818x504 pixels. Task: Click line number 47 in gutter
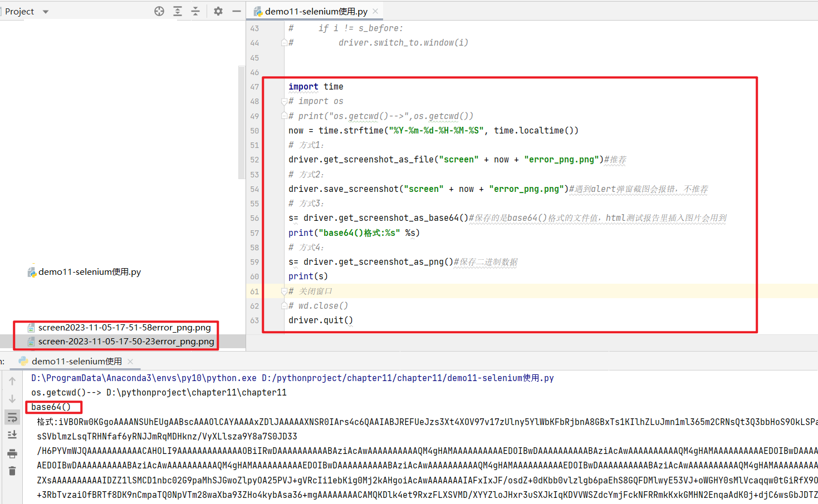tap(254, 87)
